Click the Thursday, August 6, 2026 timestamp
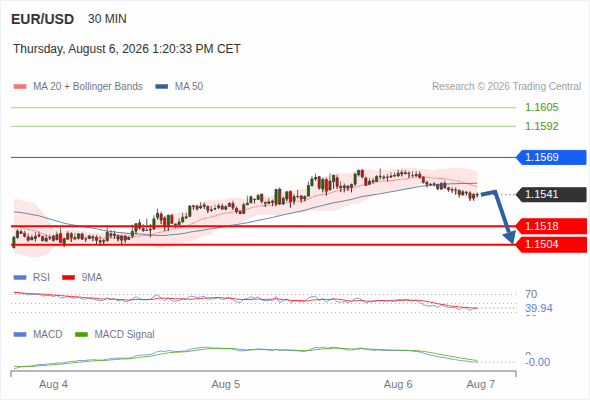 [x=127, y=49]
